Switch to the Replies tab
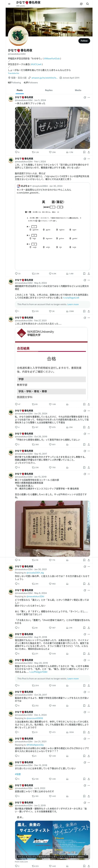 (x=49, y=90)
